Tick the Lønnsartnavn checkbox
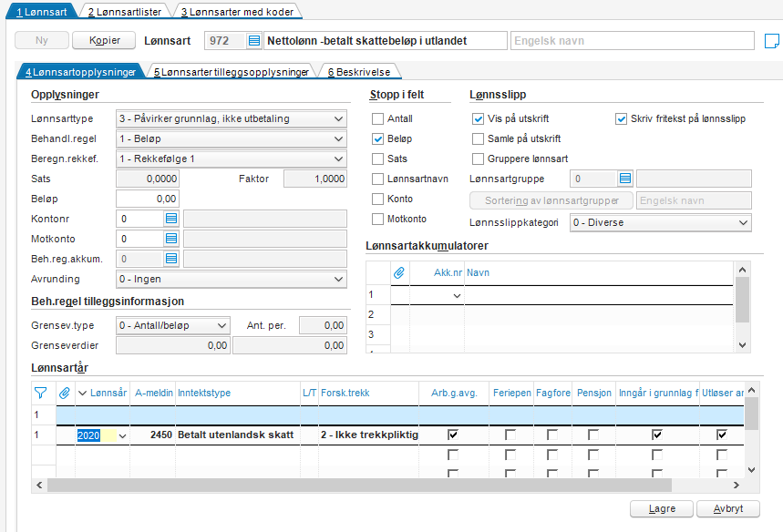This screenshot has height=532, width=783. pos(378,179)
